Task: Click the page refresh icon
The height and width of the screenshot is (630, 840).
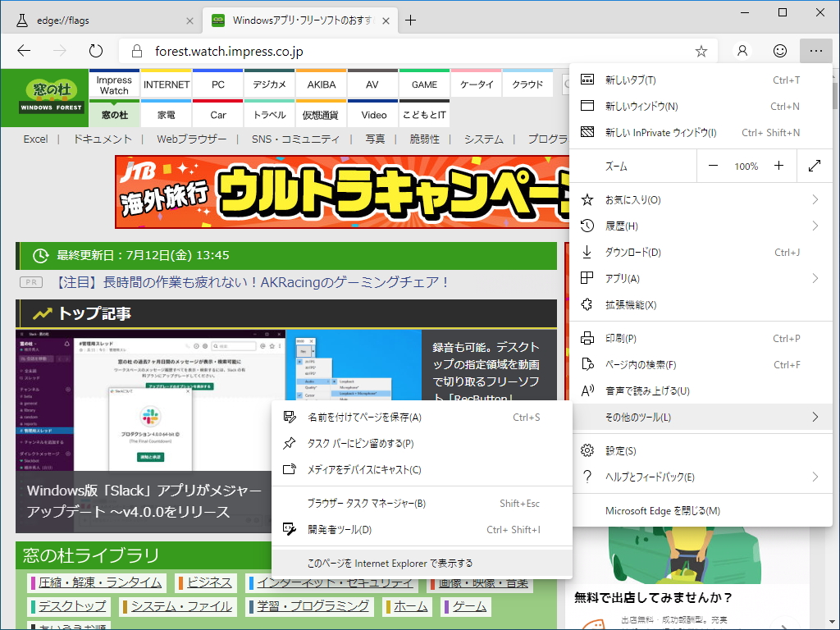Action: pyautogui.click(x=96, y=50)
